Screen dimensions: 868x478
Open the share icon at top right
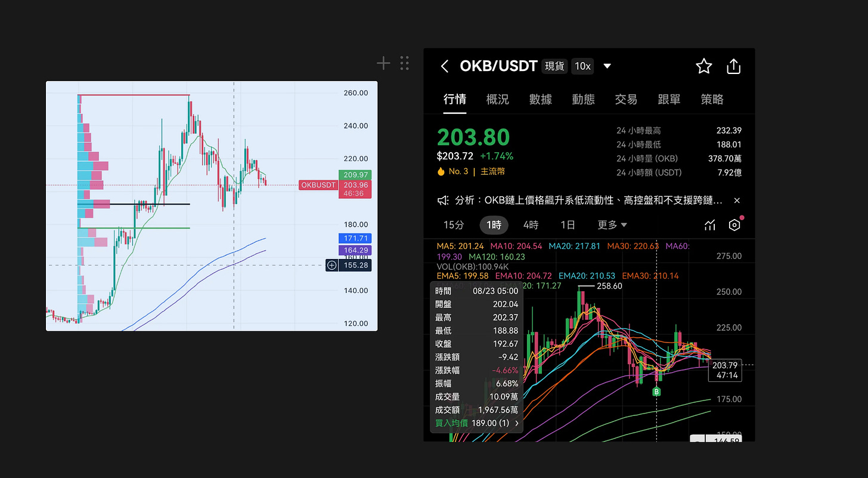pos(734,66)
